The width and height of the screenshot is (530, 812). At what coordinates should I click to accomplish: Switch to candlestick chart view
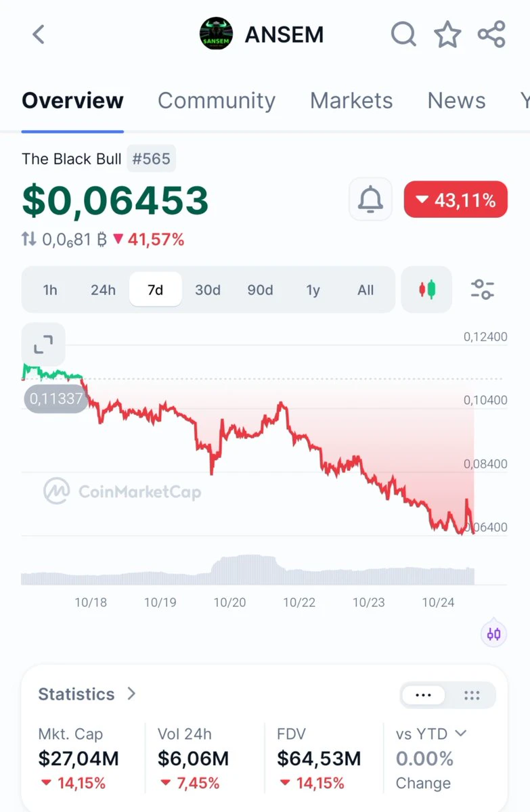click(x=426, y=290)
